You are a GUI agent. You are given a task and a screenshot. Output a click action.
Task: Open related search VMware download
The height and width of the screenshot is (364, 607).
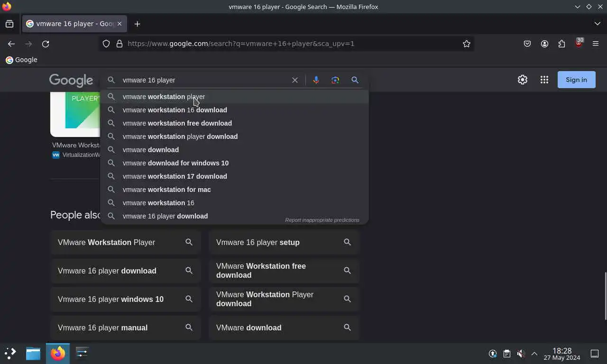284,328
